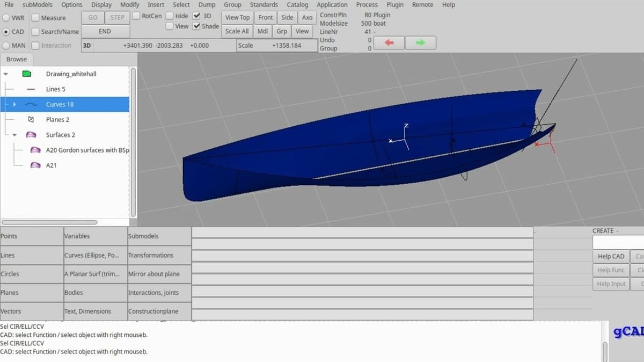
Task: Open the Catalog menu
Action: click(297, 5)
